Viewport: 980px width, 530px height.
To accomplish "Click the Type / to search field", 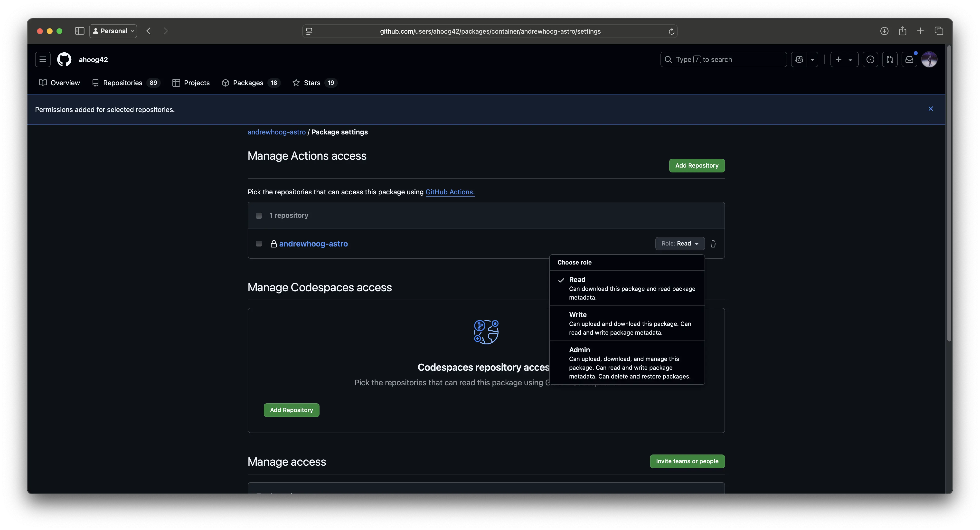I will pos(723,60).
